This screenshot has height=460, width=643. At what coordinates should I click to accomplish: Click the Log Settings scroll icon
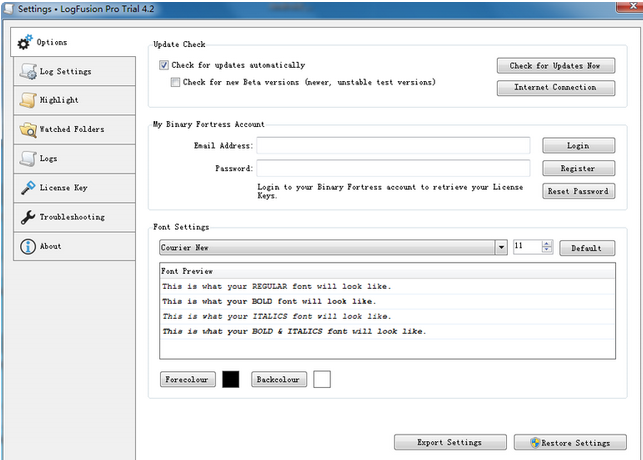[x=28, y=71]
